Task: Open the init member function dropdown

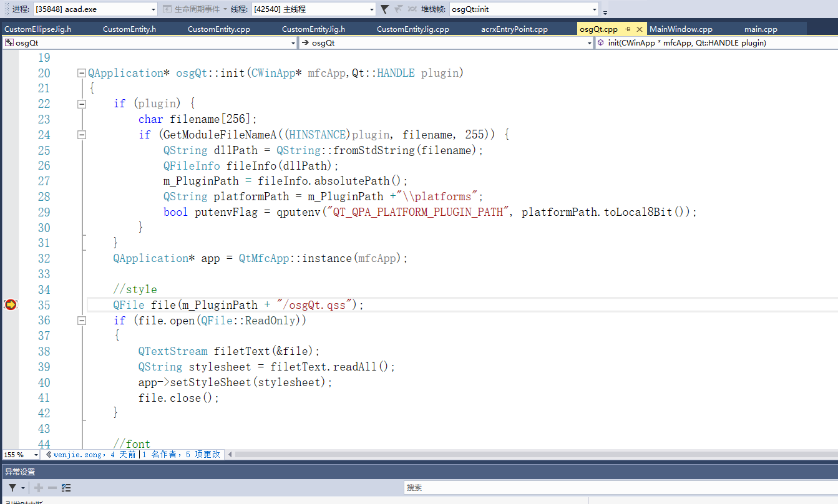Action: (x=716, y=43)
